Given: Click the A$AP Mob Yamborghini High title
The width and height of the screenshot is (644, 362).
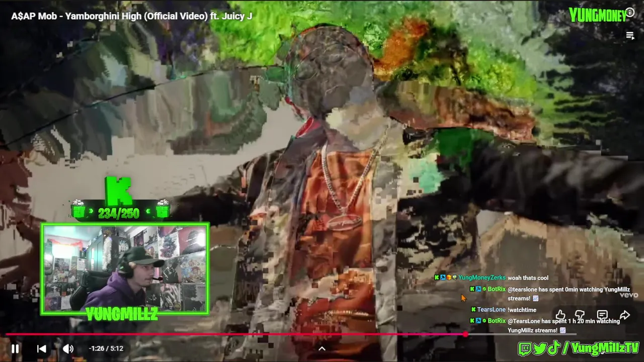Looking at the screenshot, I should pos(132,16).
